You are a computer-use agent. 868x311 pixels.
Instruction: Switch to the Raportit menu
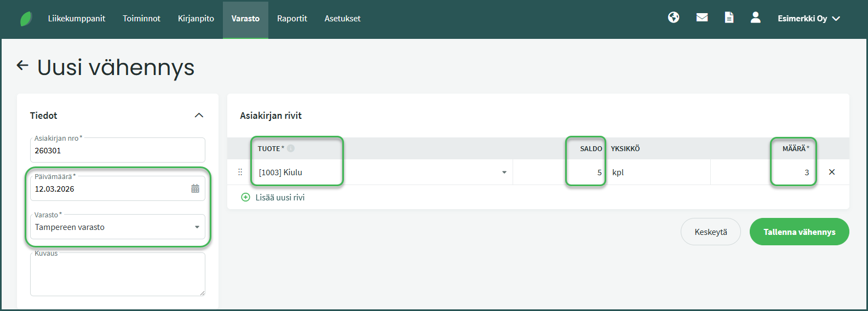pyautogui.click(x=292, y=19)
